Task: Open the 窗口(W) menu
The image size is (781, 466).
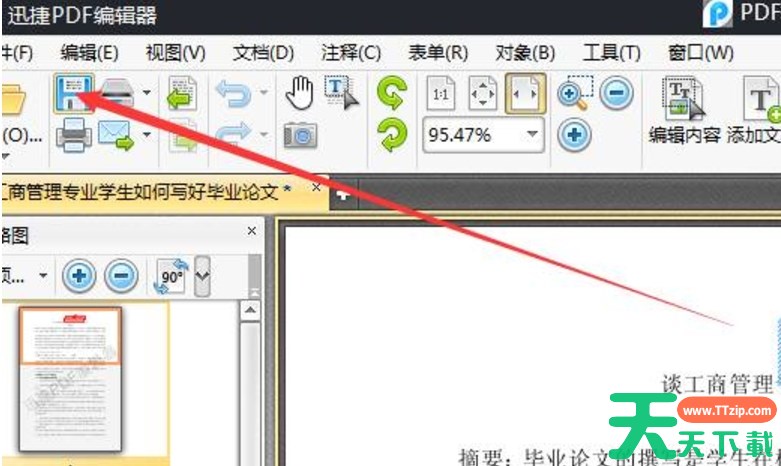Action: tap(701, 52)
